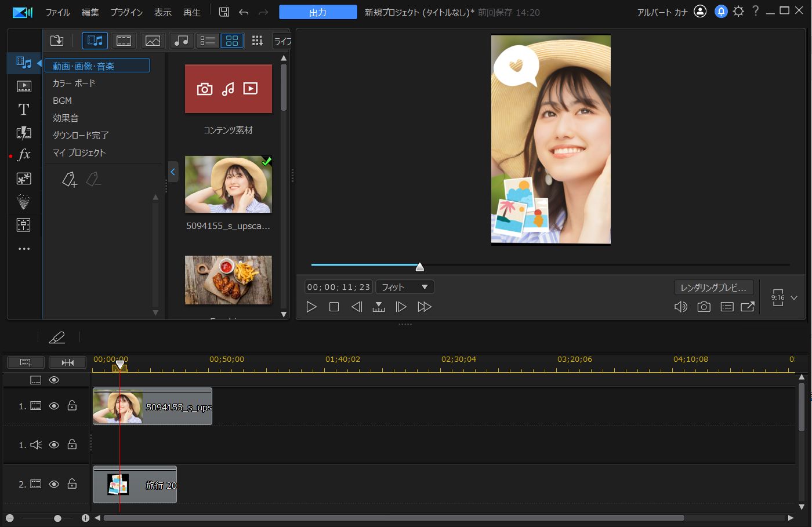The height and width of the screenshot is (527, 812).
Task: Hide video track 1 with eye icon
Action: (54, 406)
